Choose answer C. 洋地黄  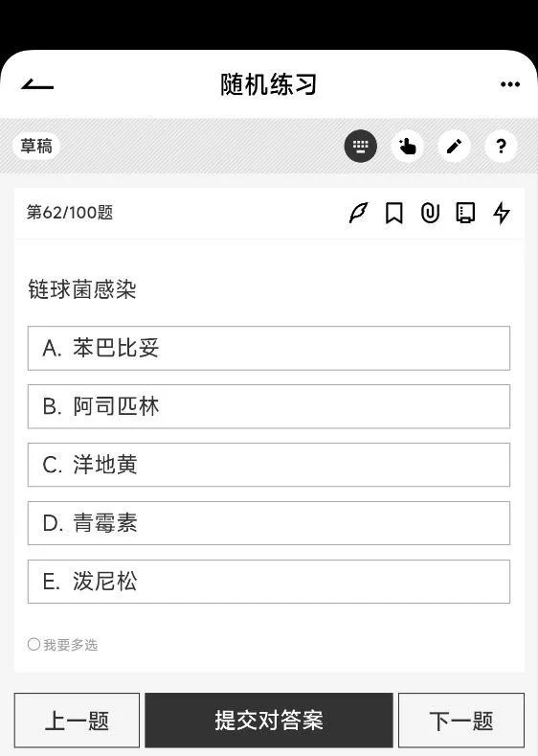[x=269, y=465]
